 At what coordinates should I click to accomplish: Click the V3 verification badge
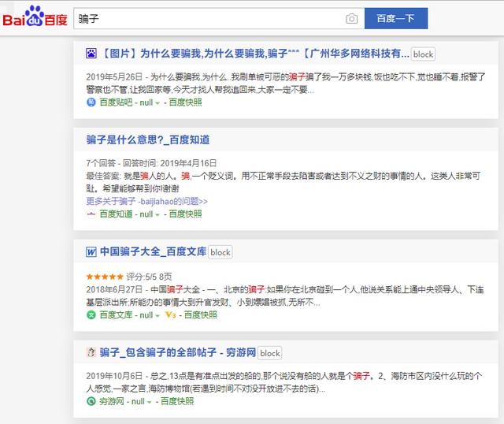[x=170, y=315]
